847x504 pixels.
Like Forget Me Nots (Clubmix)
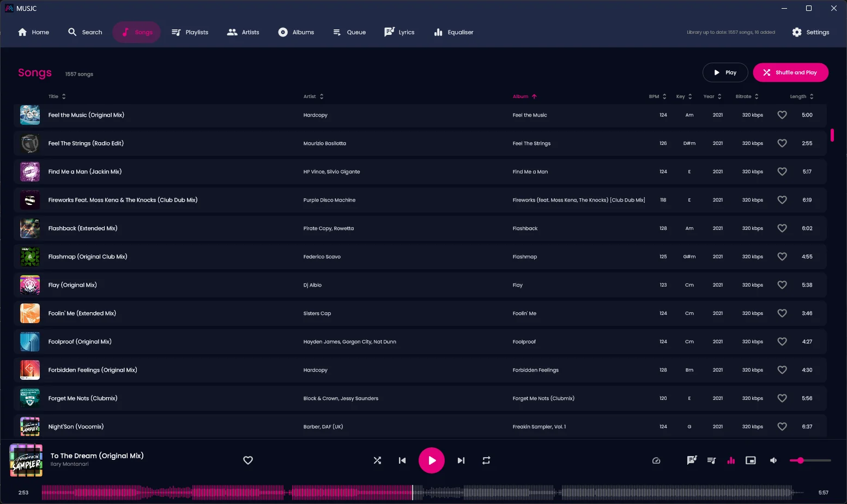coord(782,398)
